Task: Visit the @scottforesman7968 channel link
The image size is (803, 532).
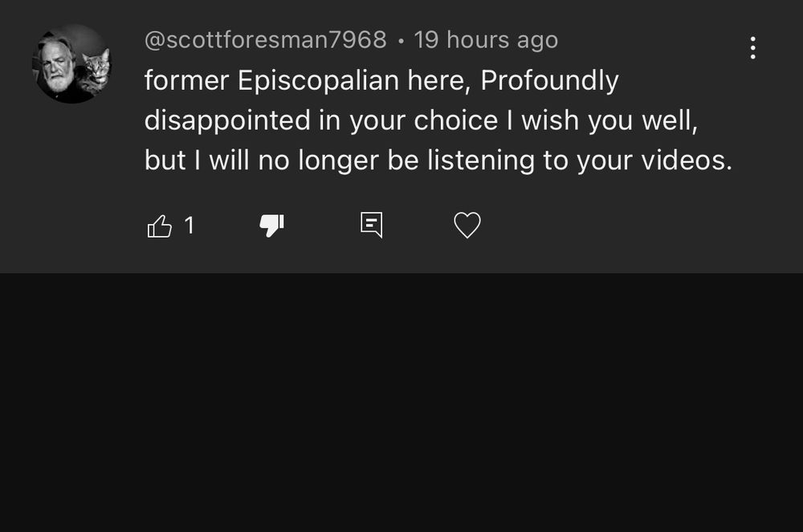Action: [265, 39]
